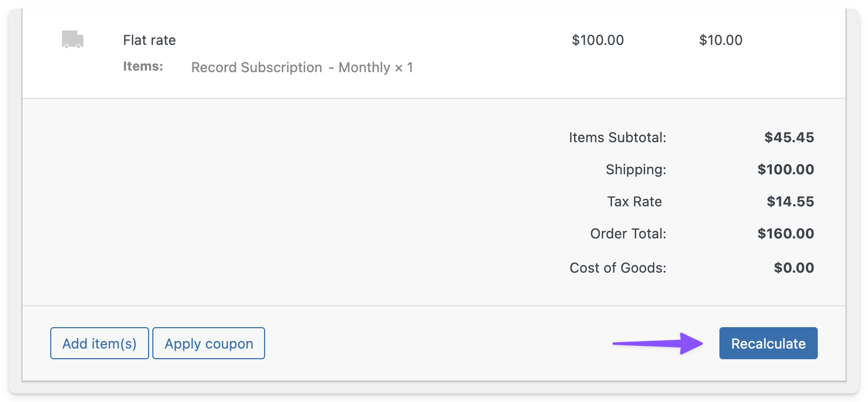This screenshot has width=868, height=402.
Task: Click the Order Total amount $160.00
Action: (786, 234)
